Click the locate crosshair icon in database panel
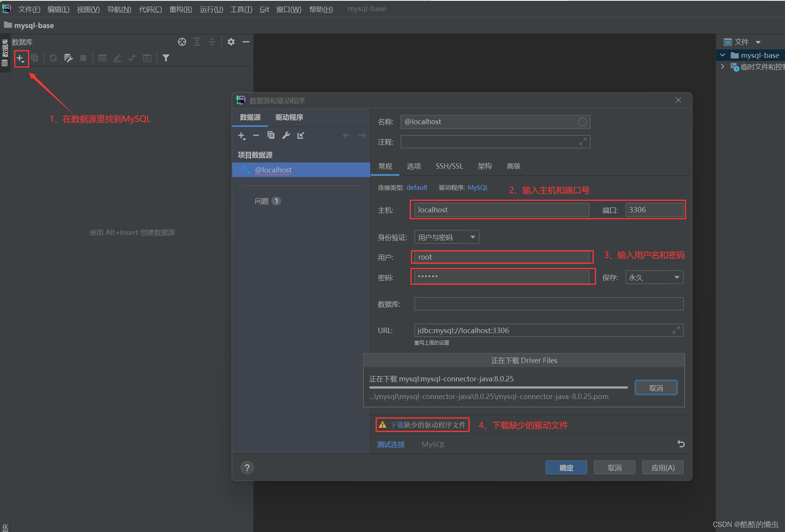 pyautogui.click(x=182, y=42)
